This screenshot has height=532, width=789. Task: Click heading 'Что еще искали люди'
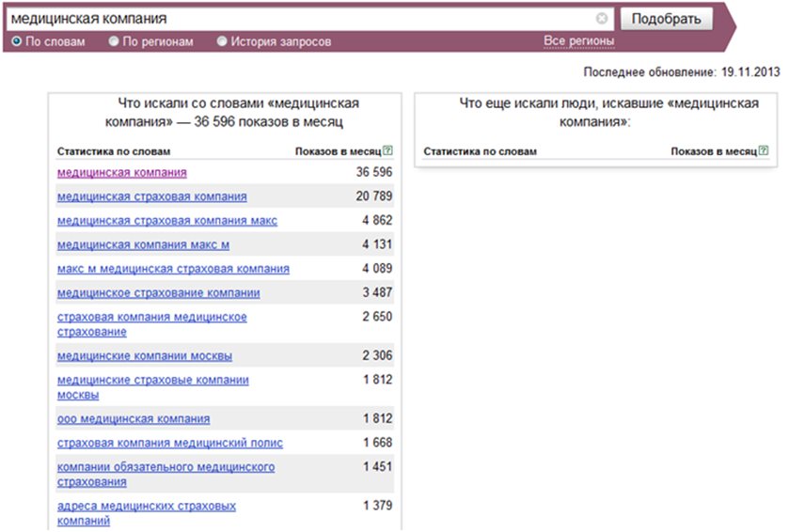pyautogui.click(x=608, y=113)
